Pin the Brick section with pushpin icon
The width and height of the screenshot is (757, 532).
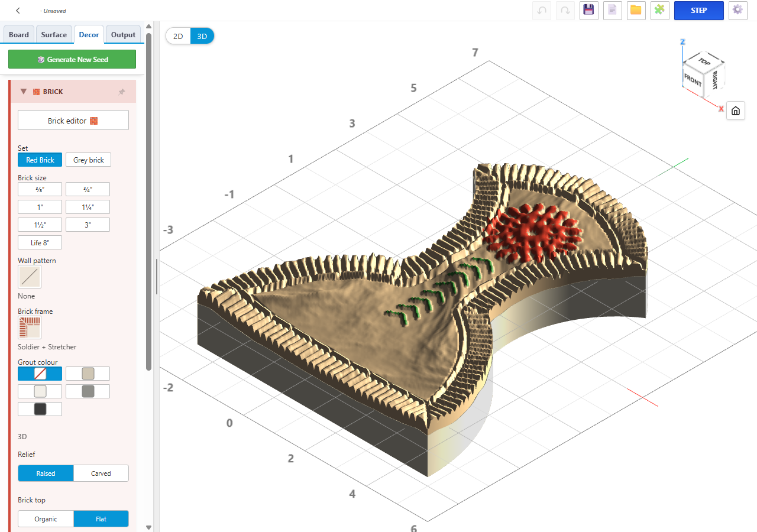tap(122, 92)
